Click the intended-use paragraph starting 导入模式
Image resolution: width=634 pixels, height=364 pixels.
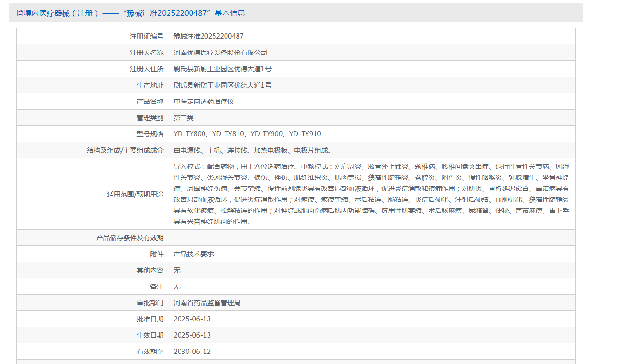[x=372, y=194]
